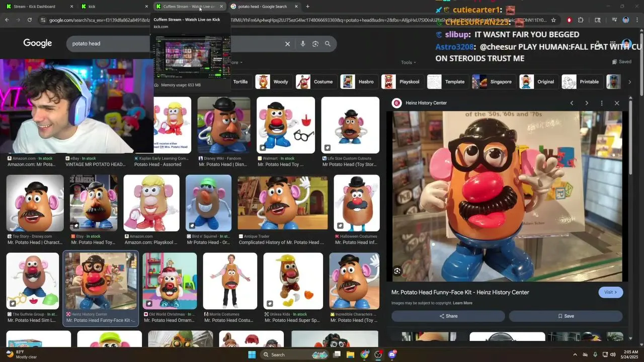Filter images by the Woody chip
Viewport: 644px width, 362px height.
click(x=273, y=82)
